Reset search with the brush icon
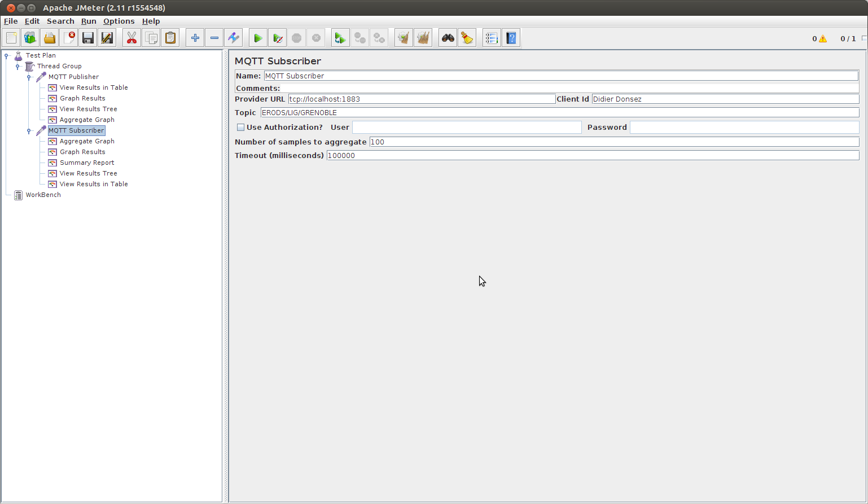This screenshot has height=504, width=868. (467, 38)
